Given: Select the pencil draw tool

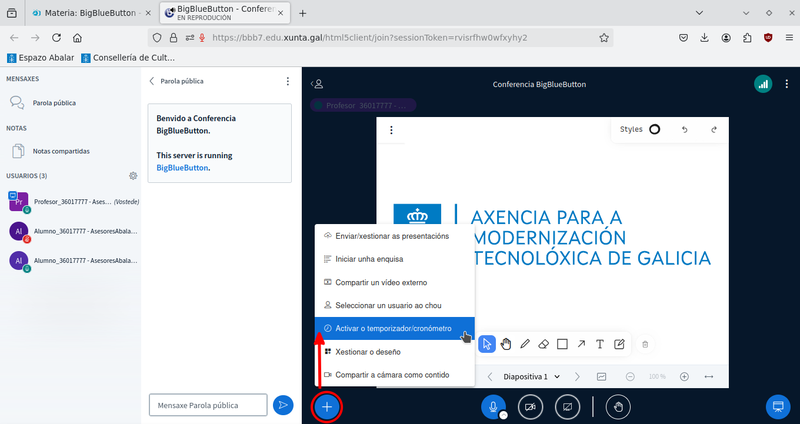Looking at the screenshot, I should [x=525, y=344].
